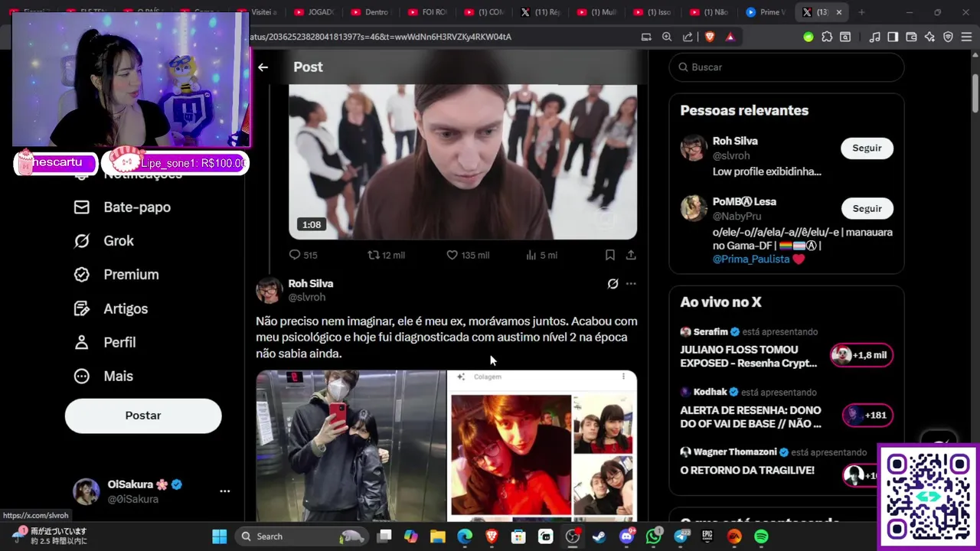
Task: Open Brave Shields lion icon
Action: [x=710, y=37]
